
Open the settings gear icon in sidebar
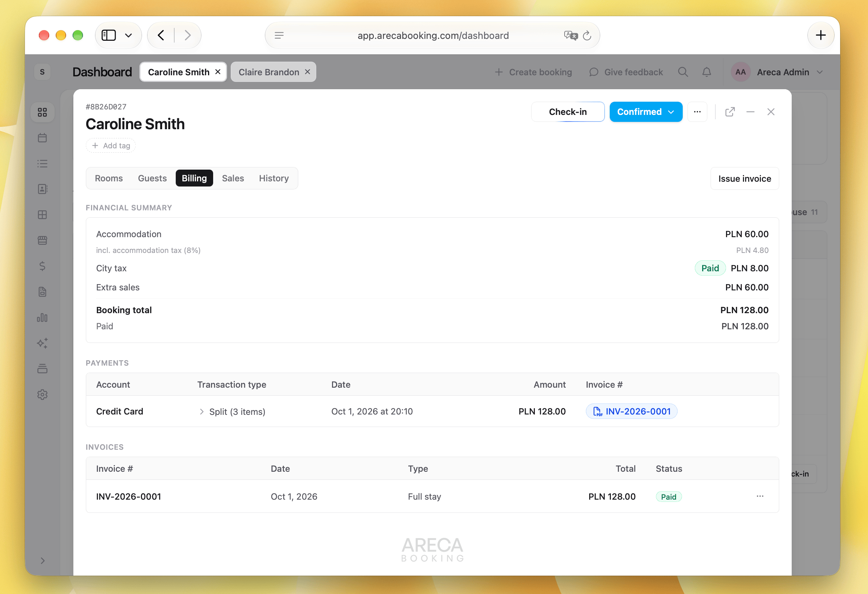point(42,394)
